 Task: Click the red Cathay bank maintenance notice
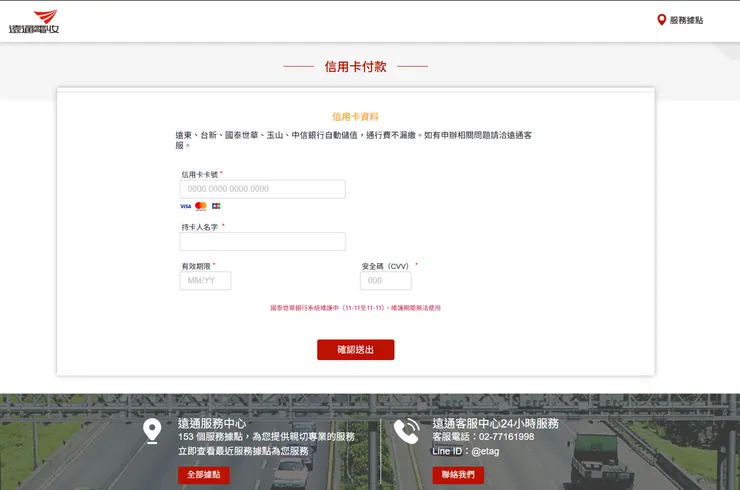point(355,308)
